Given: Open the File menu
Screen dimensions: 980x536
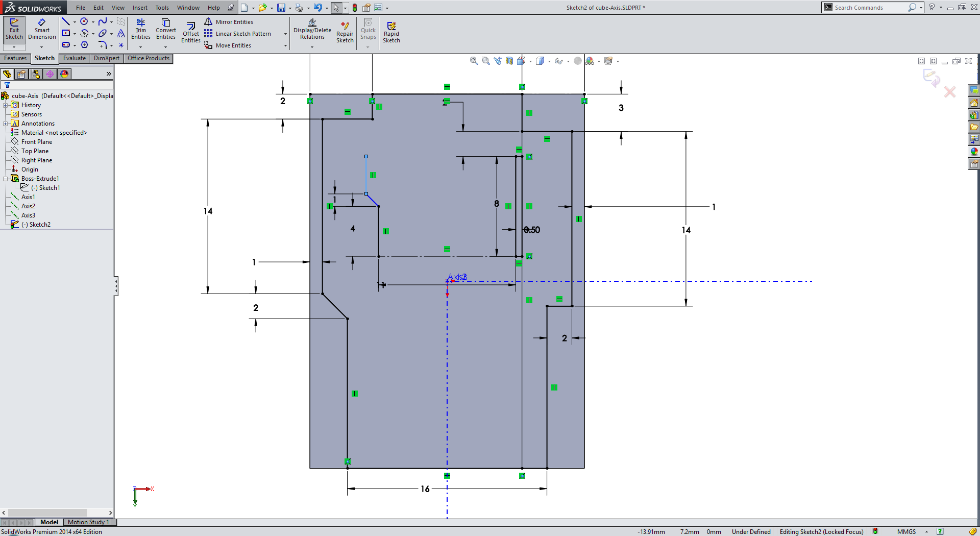Looking at the screenshot, I should (x=81, y=8).
